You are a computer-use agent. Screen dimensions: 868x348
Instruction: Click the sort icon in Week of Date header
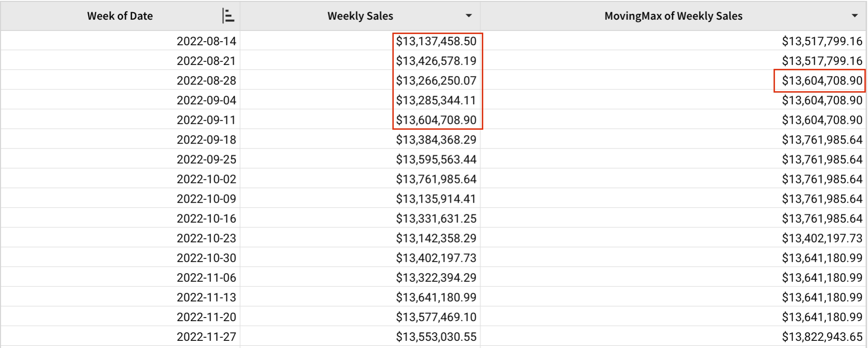tap(228, 16)
